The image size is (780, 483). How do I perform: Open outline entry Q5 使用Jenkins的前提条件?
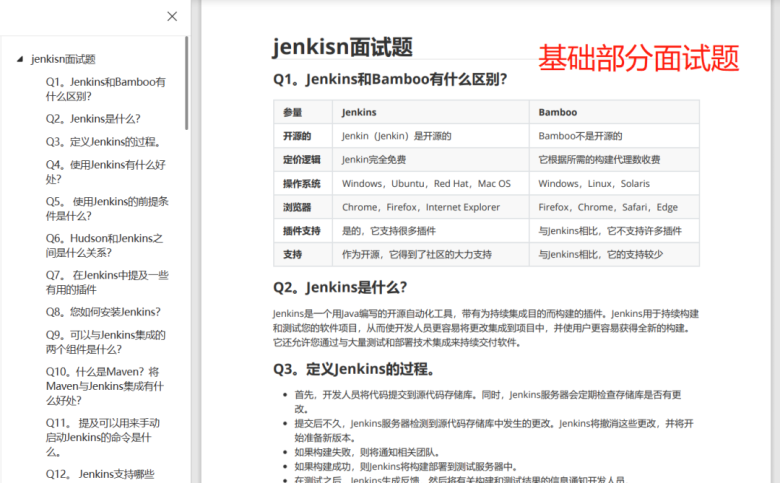point(107,208)
